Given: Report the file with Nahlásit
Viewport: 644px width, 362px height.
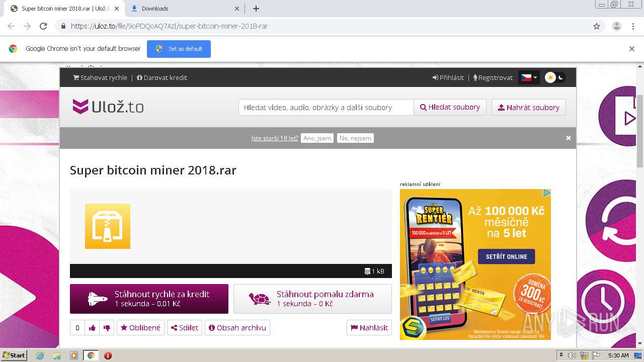Looking at the screenshot, I should (x=369, y=328).
